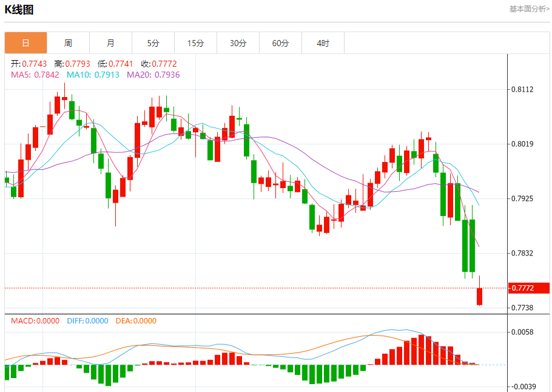Click the K线图 heading
The height and width of the screenshot is (392, 552).
point(19,10)
